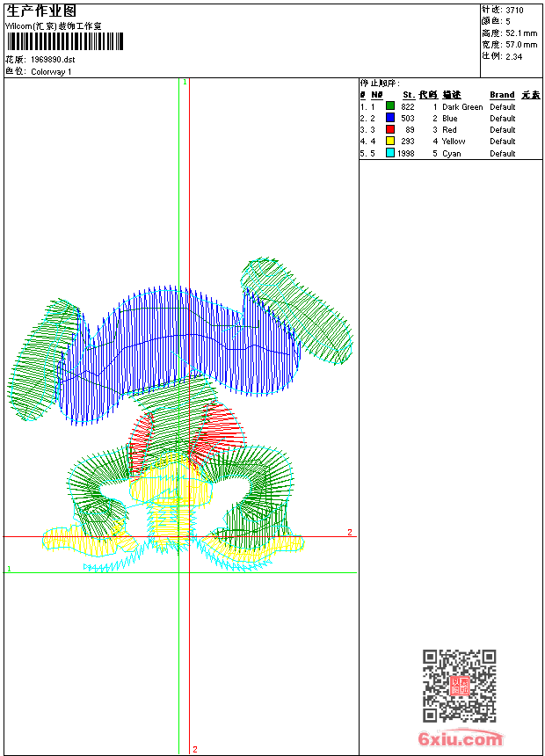Select the Yellow description text
This screenshot has height=756, width=545.
[x=454, y=142]
